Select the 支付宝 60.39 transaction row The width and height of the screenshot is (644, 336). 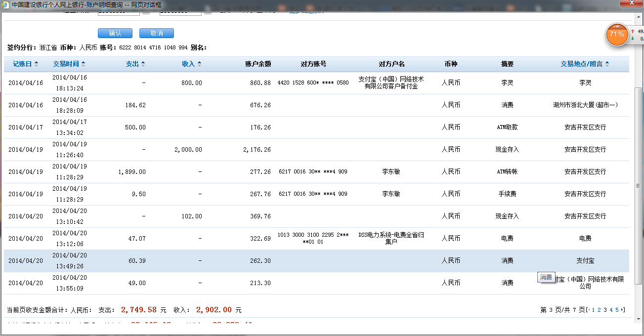click(x=316, y=261)
